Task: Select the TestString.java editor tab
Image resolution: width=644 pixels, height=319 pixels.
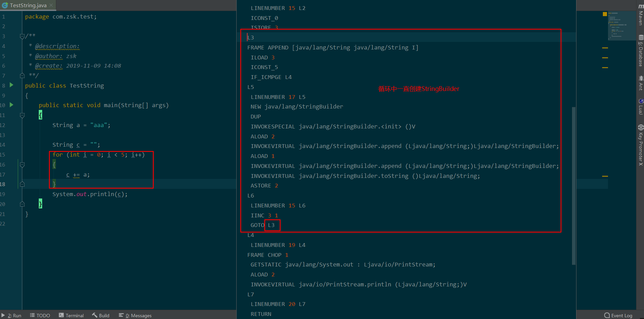Action: tap(27, 5)
